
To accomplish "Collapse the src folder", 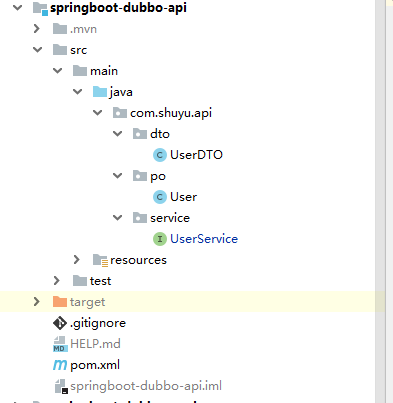I will [x=37, y=50].
